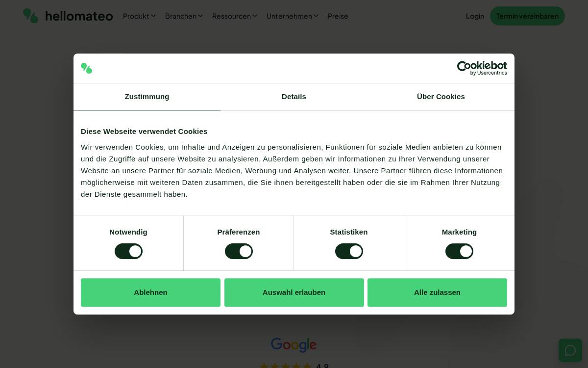588x368 pixels.
Task: Click the Ablehnen button
Action: (150, 292)
